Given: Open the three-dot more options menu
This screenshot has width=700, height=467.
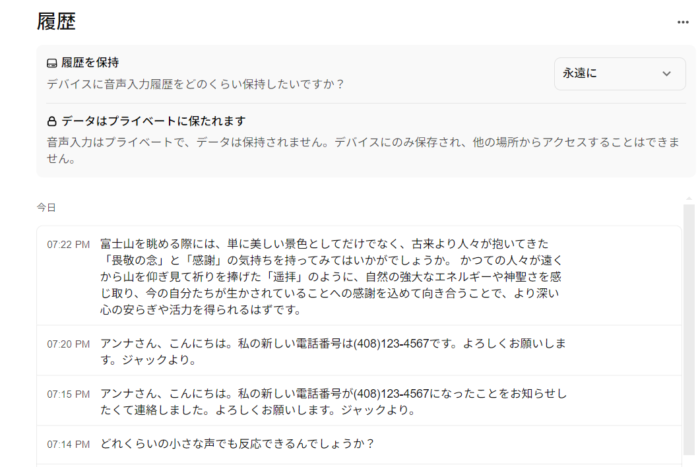Looking at the screenshot, I should (682, 22).
